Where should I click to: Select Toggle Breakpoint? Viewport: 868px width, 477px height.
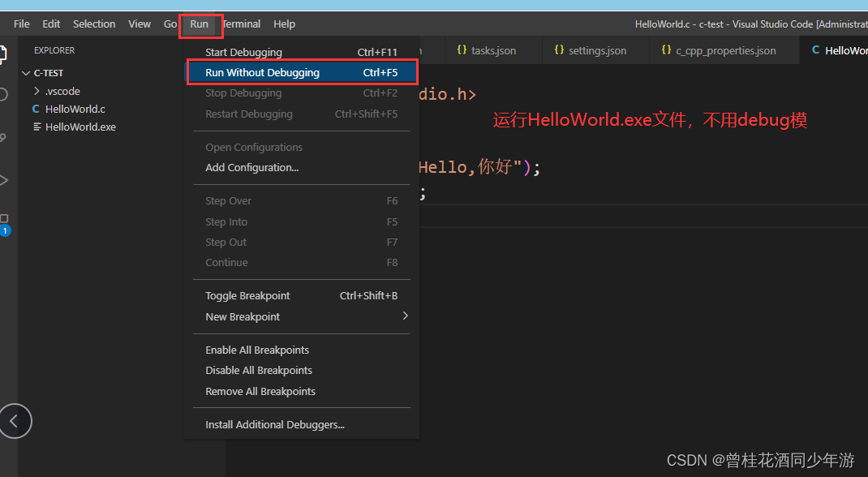pos(301,295)
